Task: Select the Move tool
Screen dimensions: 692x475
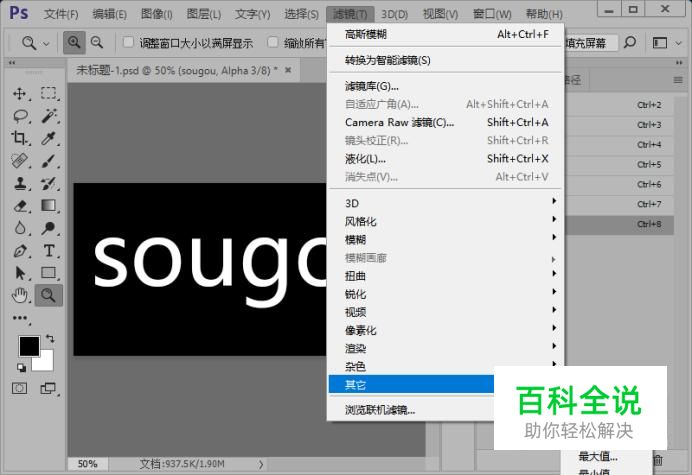Action: pyautogui.click(x=19, y=94)
